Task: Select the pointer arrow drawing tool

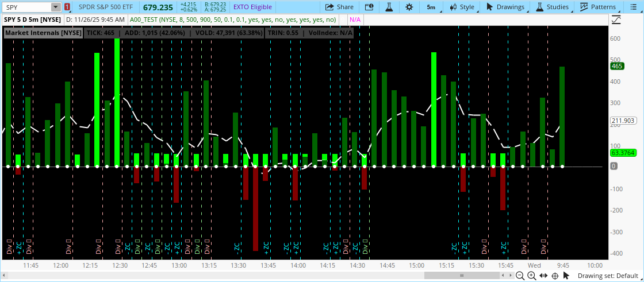Action: (568, 276)
